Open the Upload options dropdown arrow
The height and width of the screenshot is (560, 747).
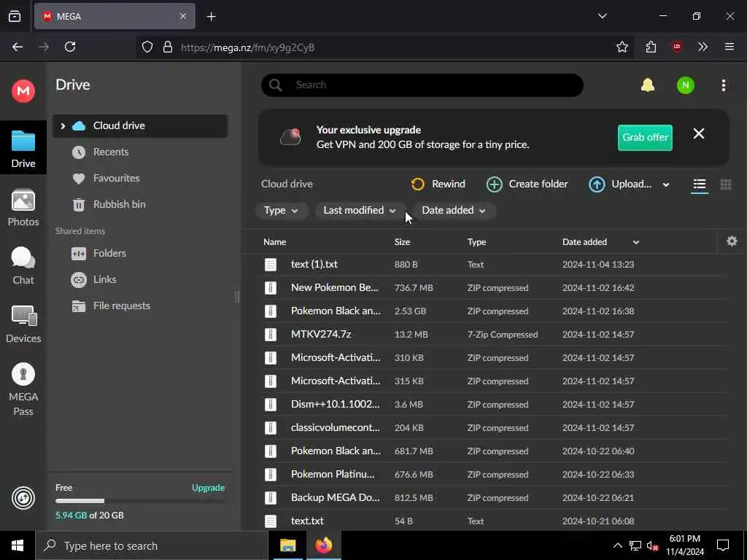coord(665,184)
